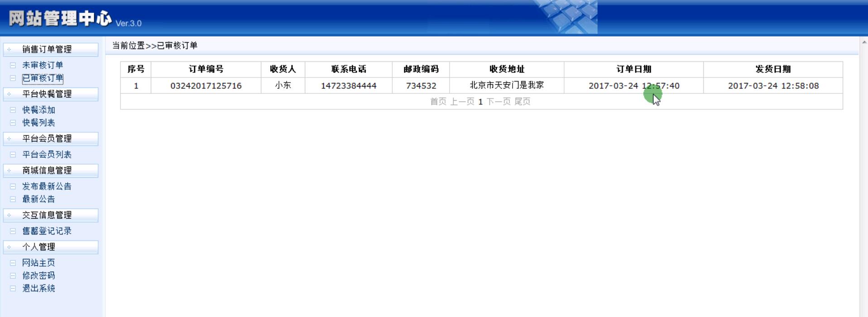Click the 收货地址 column header

pyautogui.click(x=507, y=69)
